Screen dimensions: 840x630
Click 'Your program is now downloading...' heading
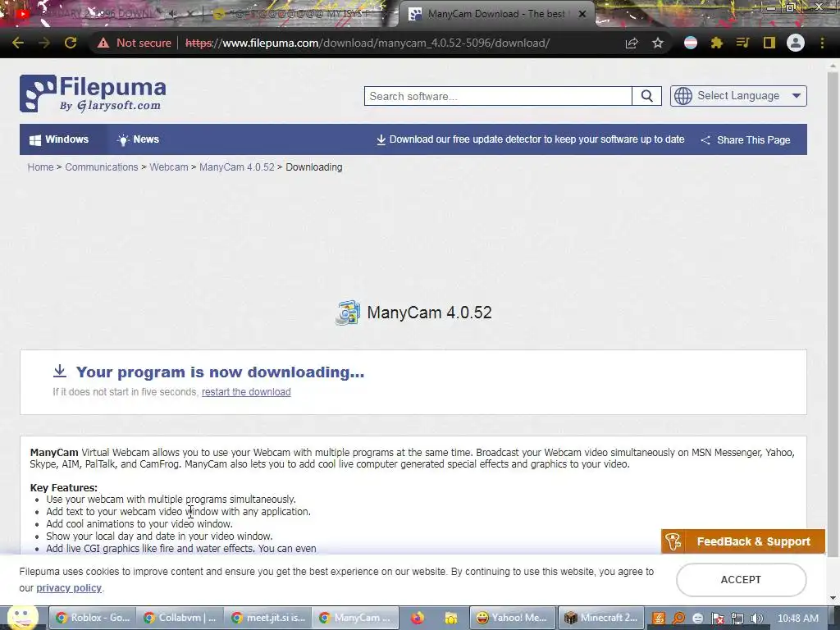tap(220, 372)
